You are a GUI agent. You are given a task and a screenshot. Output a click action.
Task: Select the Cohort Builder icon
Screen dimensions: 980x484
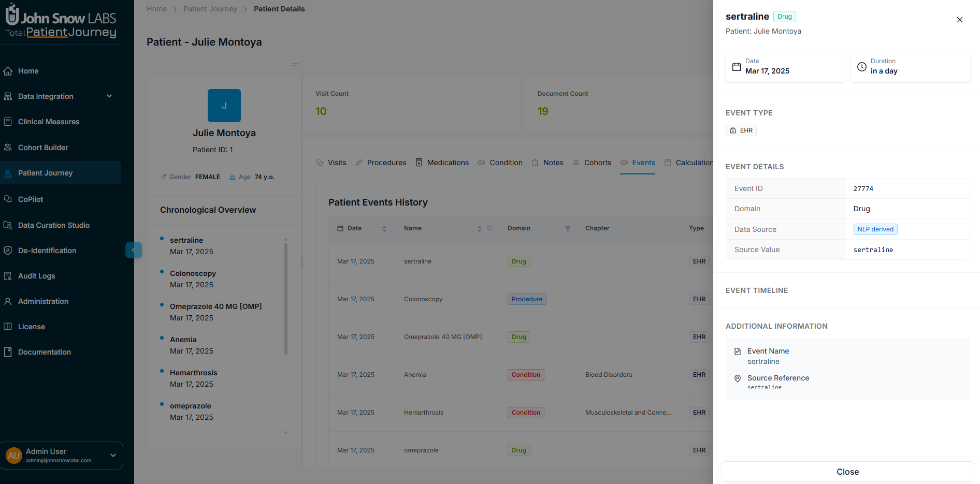[x=8, y=147]
